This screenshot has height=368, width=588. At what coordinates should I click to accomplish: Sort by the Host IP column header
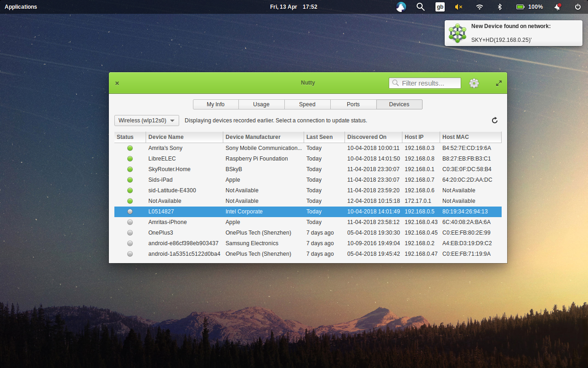(421, 137)
